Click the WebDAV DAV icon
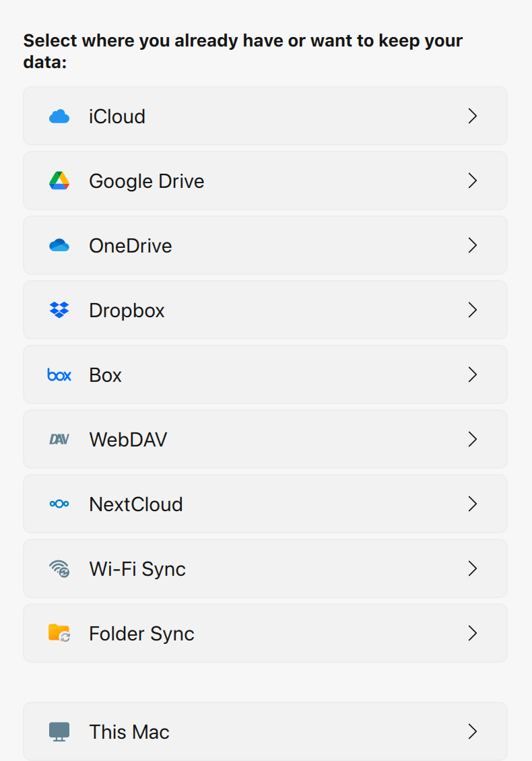Screen dimensions: 532x761 [x=59, y=439]
